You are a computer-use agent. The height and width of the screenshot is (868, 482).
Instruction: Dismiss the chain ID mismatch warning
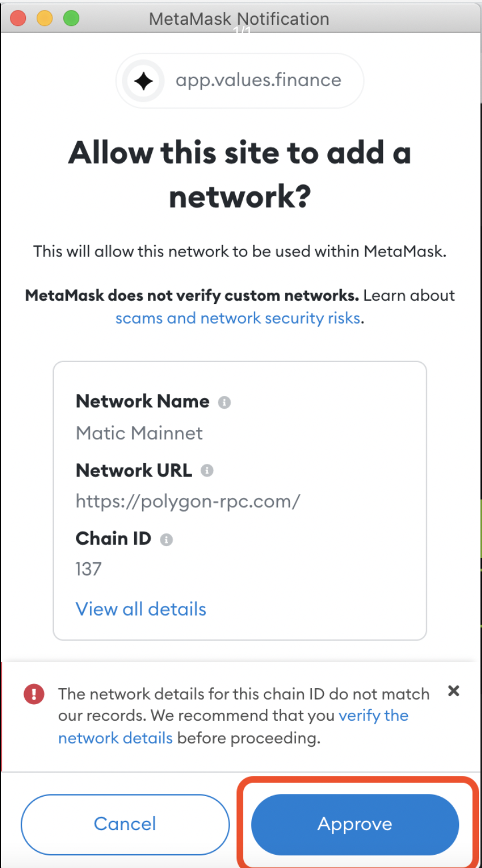coord(454,691)
